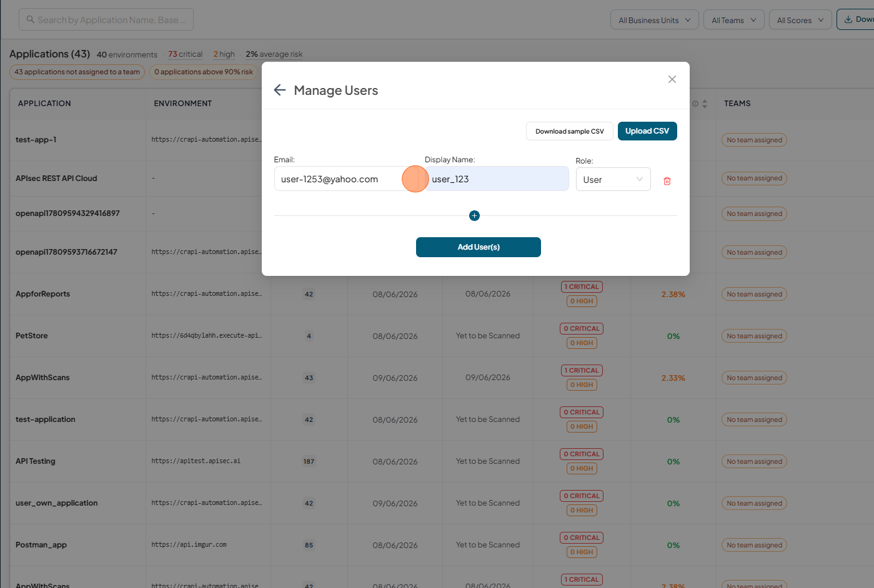Click 1 CRITICAL badge for AppforReports
The width and height of the screenshot is (874, 588).
[582, 287]
